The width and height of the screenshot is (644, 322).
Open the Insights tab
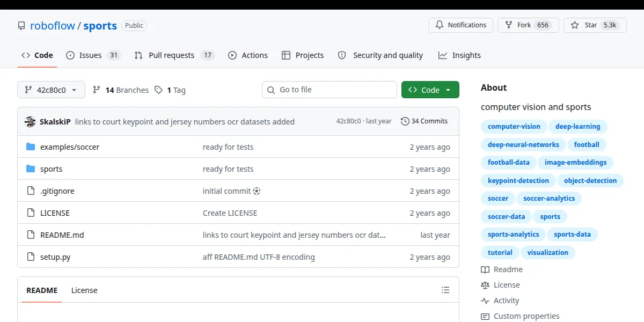pyautogui.click(x=459, y=55)
